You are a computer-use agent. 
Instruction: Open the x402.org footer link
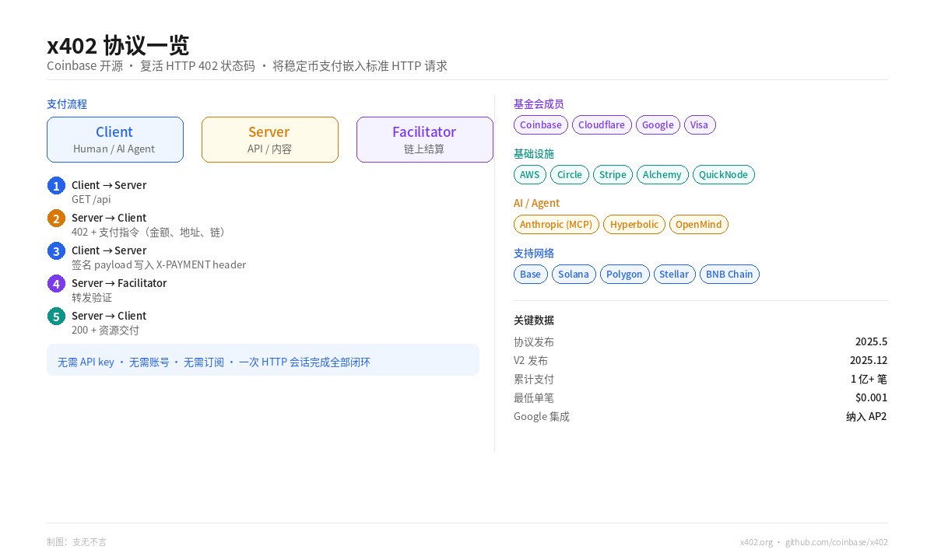pos(756,542)
